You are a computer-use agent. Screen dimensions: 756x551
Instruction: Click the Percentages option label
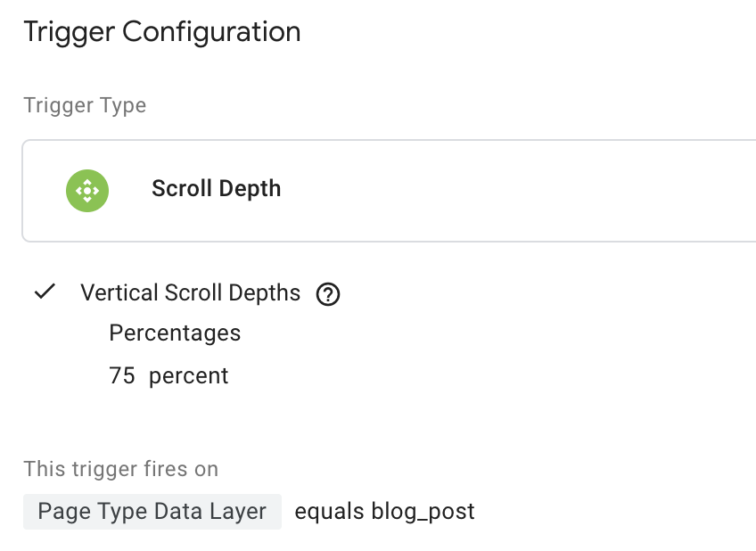pyautogui.click(x=175, y=333)
